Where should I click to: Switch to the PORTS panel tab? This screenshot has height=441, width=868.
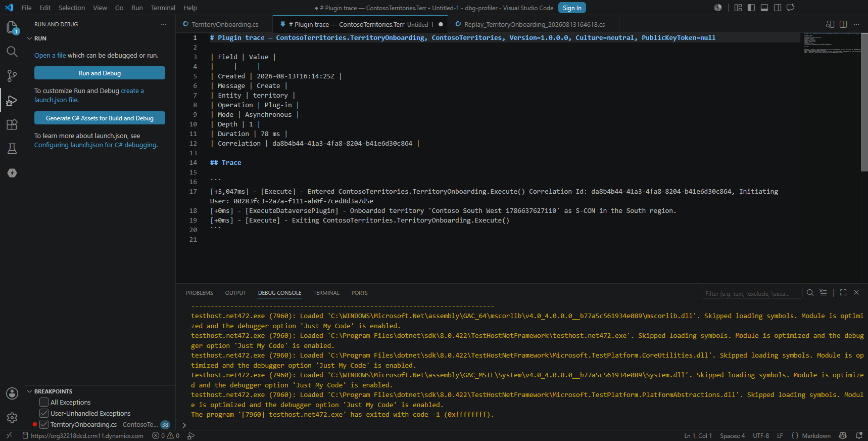click(x=360, y=293)
